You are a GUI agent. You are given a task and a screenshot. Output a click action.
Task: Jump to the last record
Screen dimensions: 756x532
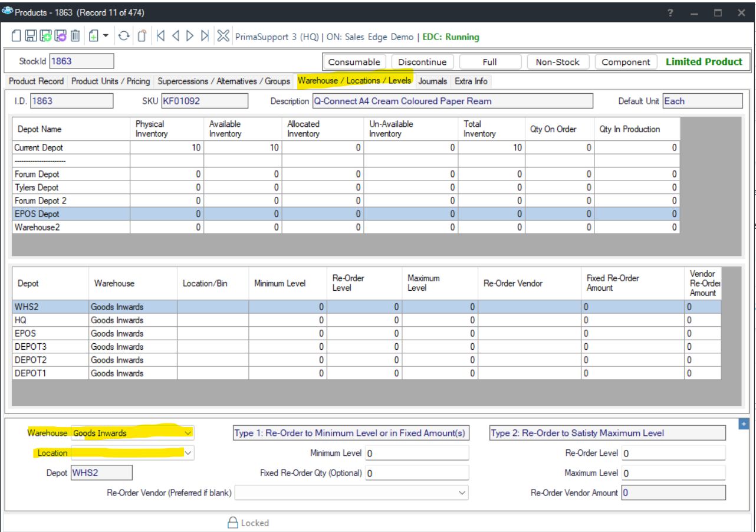pyautogui.click(x=205, y=37)
